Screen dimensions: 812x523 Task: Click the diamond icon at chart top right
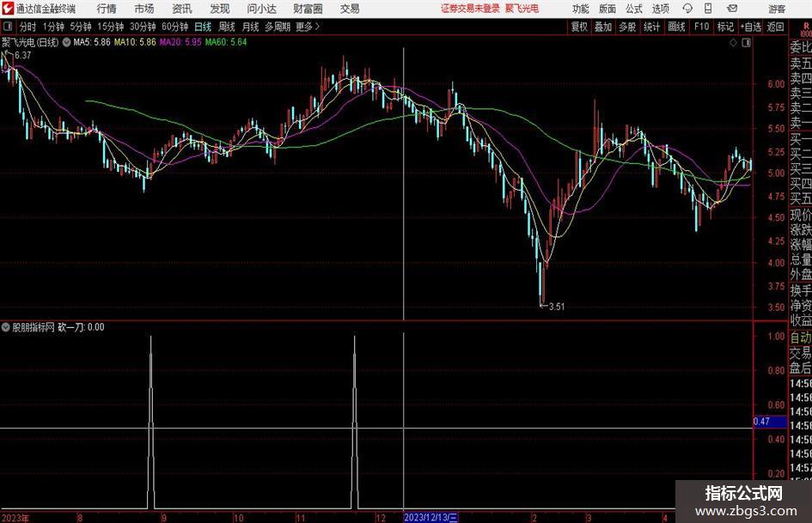[733, 43]
